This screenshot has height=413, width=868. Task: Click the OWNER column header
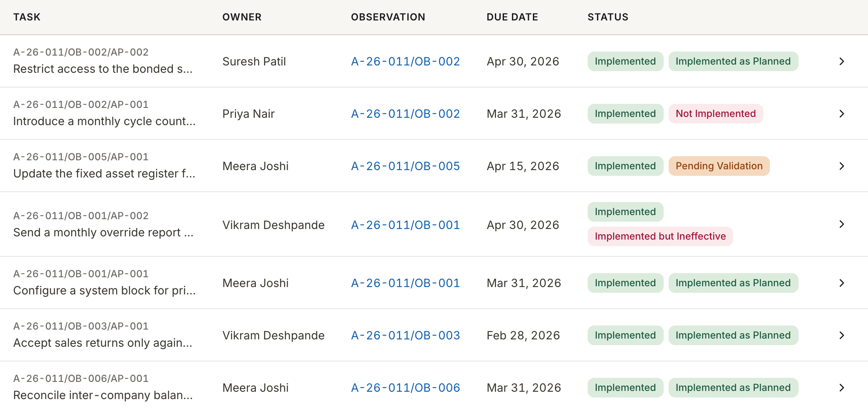point(242,17)
